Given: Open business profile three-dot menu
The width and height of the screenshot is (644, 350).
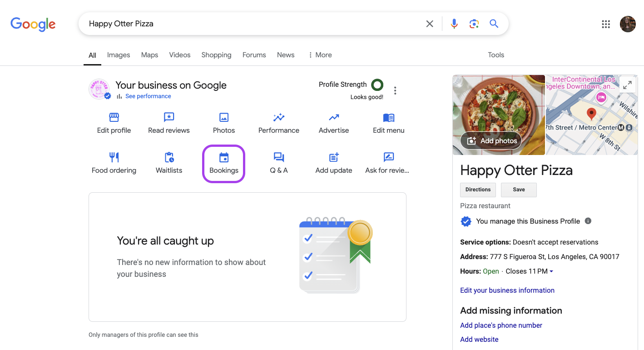Looking at the screenshot, I should pos(395,90).
